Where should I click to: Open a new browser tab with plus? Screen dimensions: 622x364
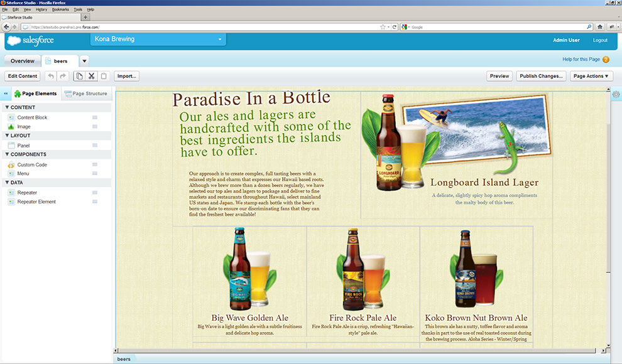(x=85, y=17)
